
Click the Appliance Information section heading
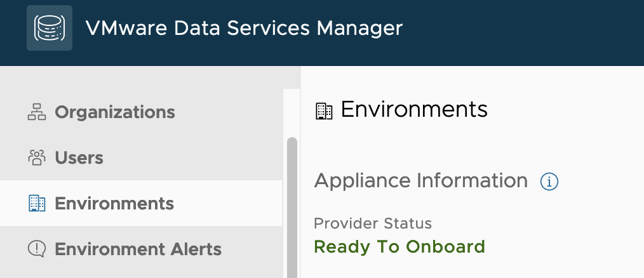pos(420,181)
